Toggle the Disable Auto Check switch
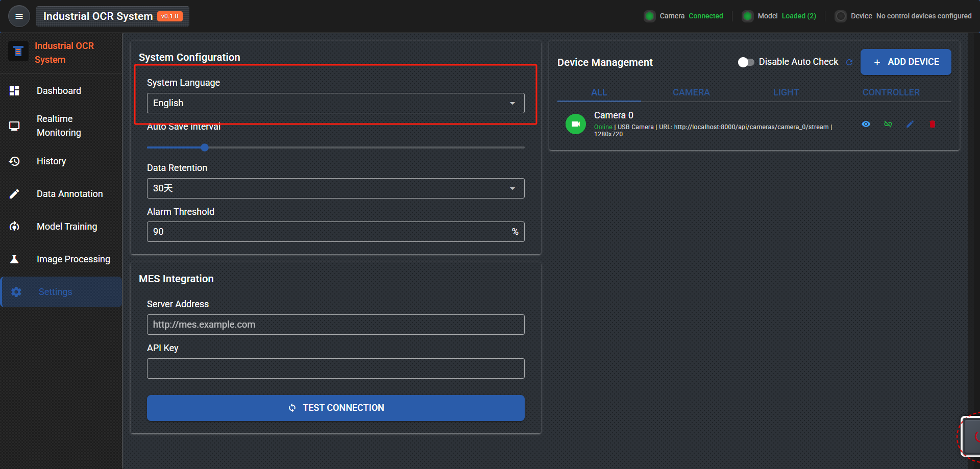Viewport: 980px width, 469px height. pyautogui.click(x=746, y=62)
